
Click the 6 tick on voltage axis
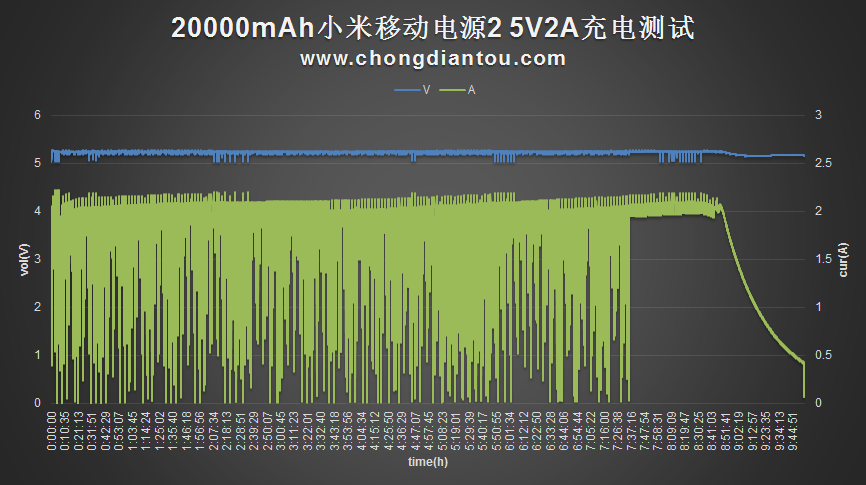[38, 115]
